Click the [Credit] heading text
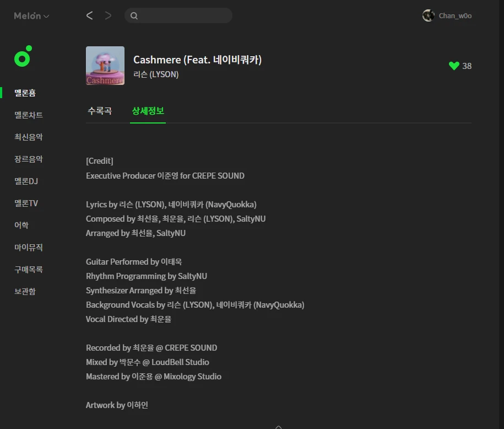 coord(100,161)
